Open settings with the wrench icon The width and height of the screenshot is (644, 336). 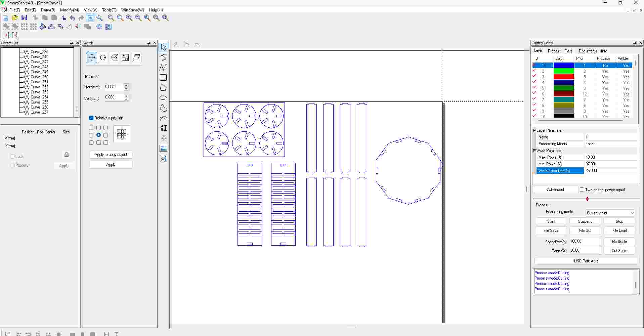tap(99, 18)
